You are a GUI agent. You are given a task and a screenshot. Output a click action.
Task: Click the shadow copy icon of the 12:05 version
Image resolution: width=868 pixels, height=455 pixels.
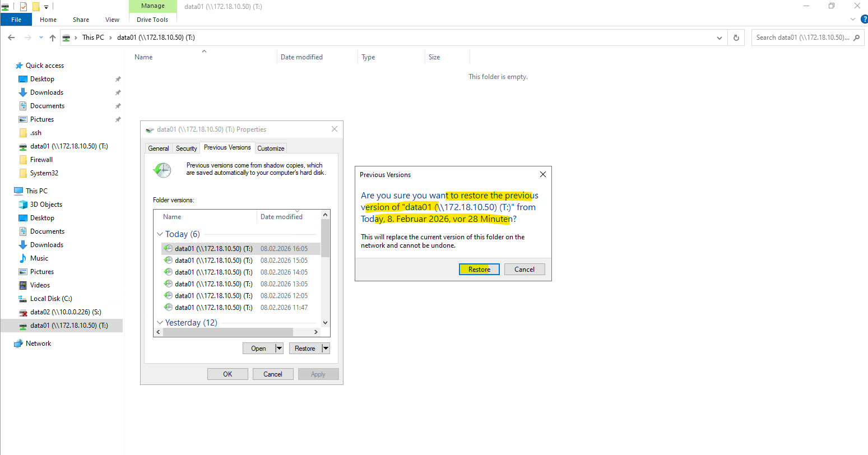pyautogui.click(x=168, y=296)
